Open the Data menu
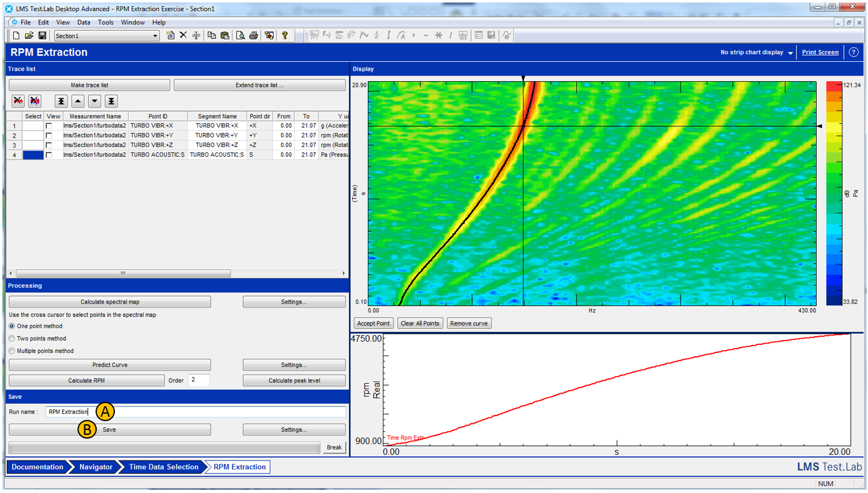This screenshot has width=868, height=493. click(84, 22)
